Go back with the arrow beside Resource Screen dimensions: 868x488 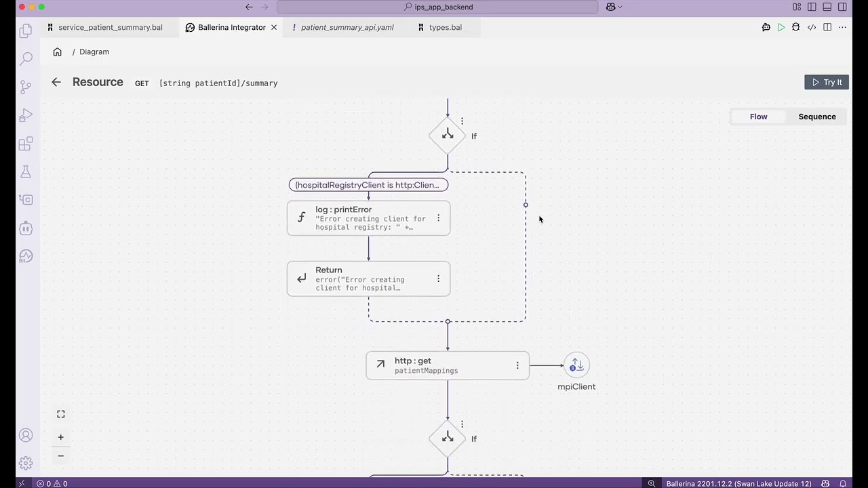pyautogui.click(x=56, y=82)
